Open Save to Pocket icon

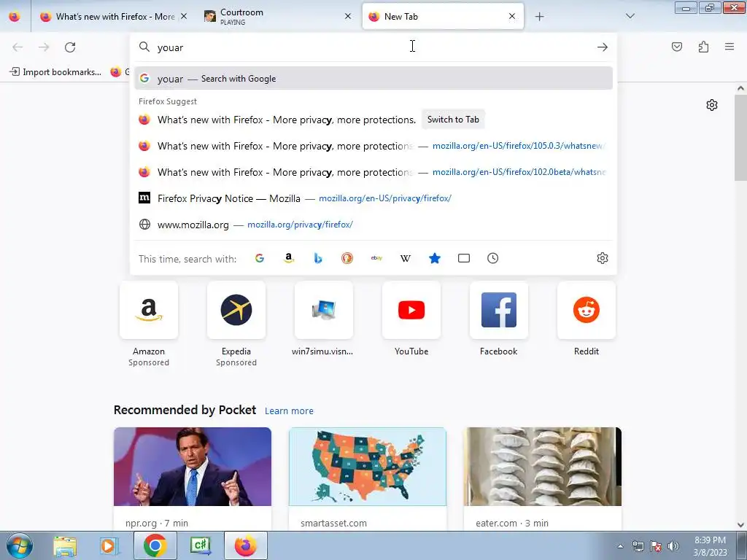677,47
